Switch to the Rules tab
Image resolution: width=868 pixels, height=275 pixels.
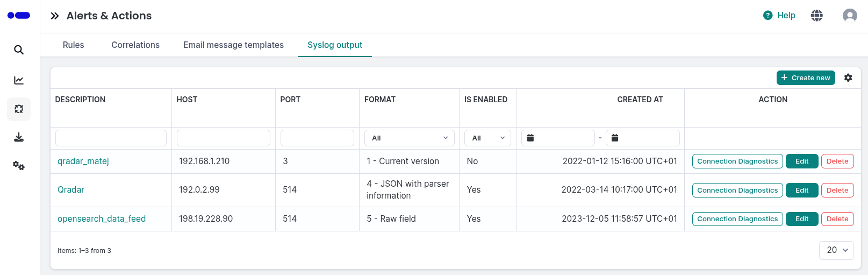[74, 45]
